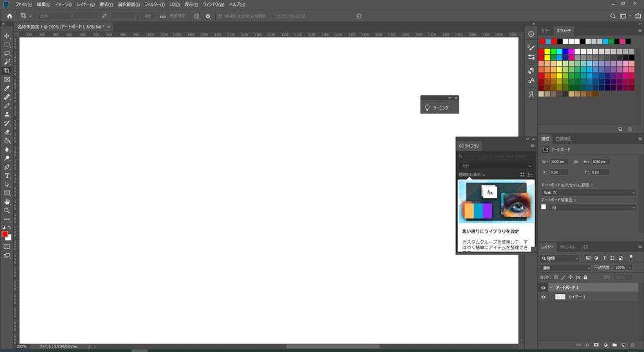Click the add layer mask button
The width and height of the screenshot is (644, 352).
pyautogui.click(x=596, y=345)
